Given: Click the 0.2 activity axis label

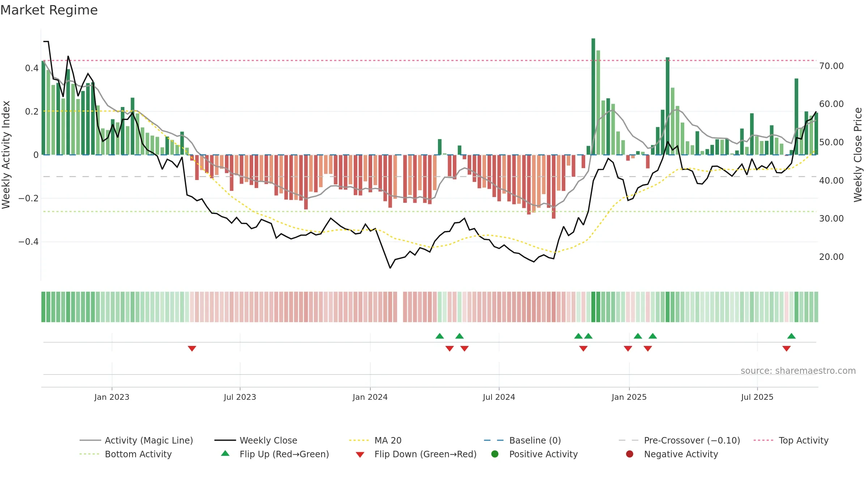Looking at the screenshot, I should point(32,111).
